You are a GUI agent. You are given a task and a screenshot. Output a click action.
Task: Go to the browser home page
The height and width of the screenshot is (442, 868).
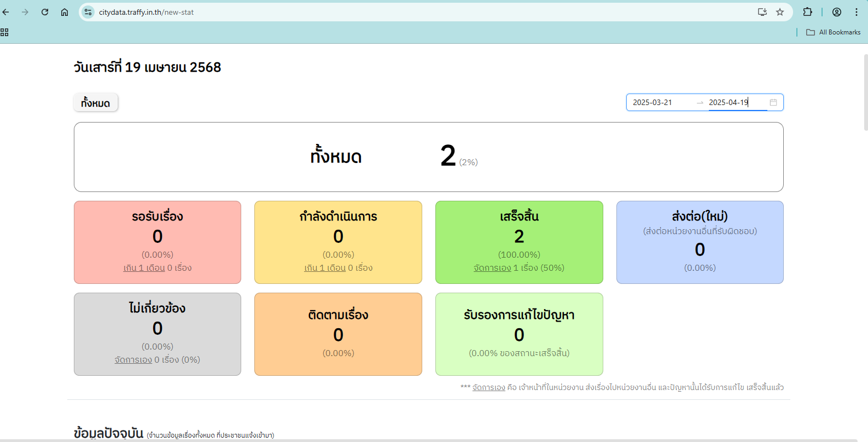pos(65,12)
